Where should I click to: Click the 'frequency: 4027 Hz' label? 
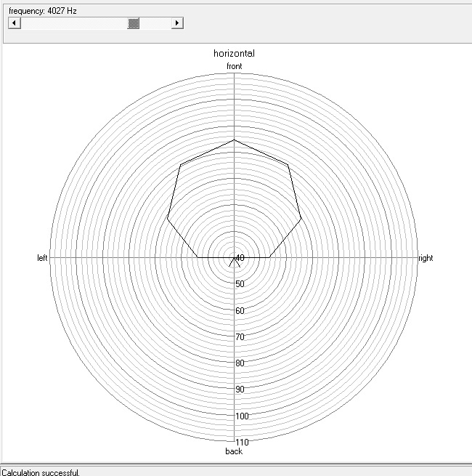[42, 11]
